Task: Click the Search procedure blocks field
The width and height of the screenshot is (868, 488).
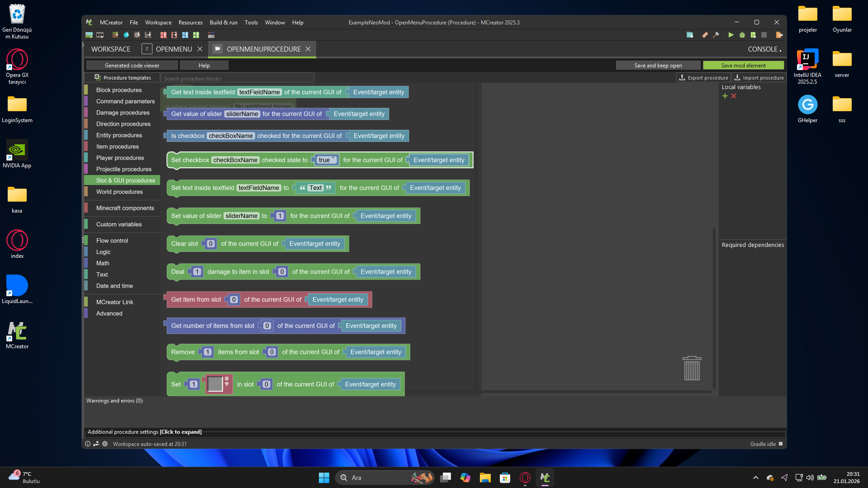Action: pos(237,78)
